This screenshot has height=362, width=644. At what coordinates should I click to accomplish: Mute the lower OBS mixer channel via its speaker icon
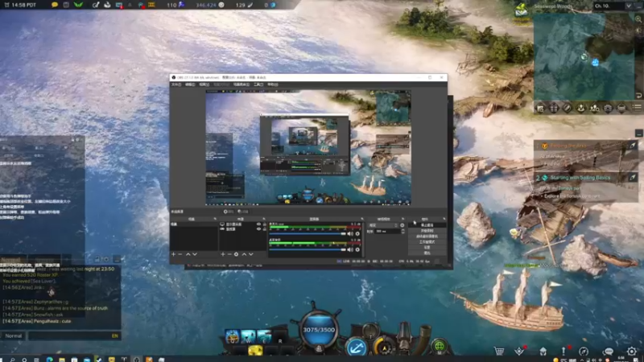coord(350,249)
